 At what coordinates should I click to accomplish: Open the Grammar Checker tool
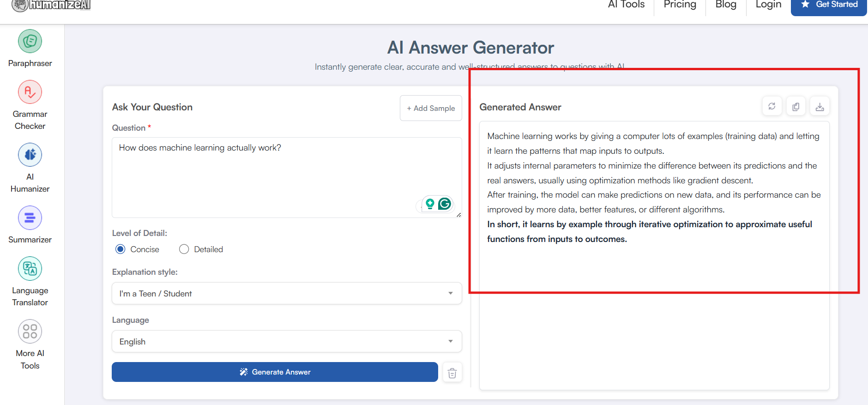[x=30, y=92]
